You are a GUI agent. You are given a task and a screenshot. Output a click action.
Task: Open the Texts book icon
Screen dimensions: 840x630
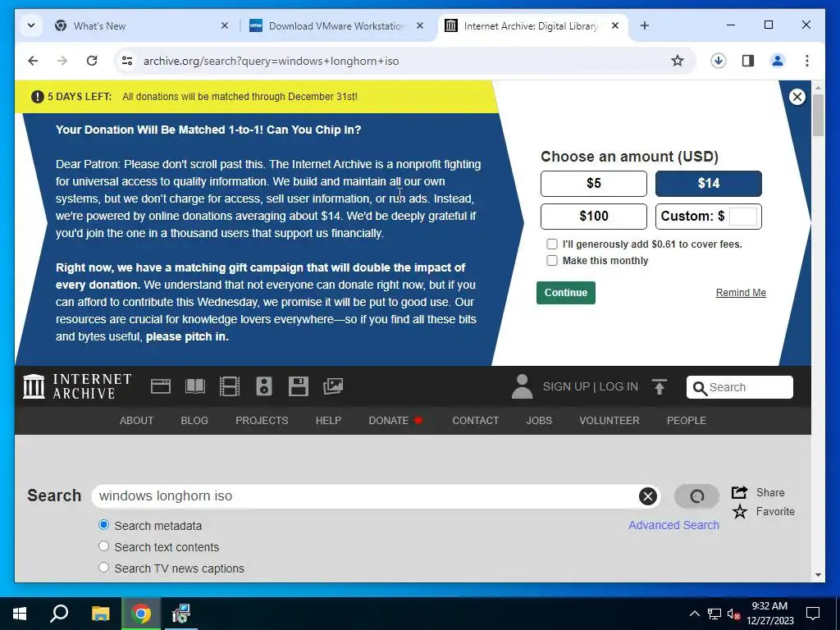195,386
